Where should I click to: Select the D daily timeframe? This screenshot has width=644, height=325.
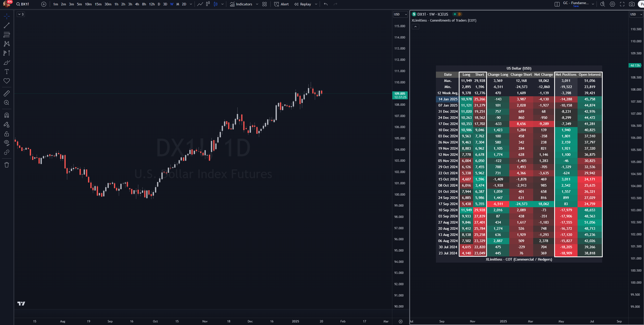click(159, 4)
